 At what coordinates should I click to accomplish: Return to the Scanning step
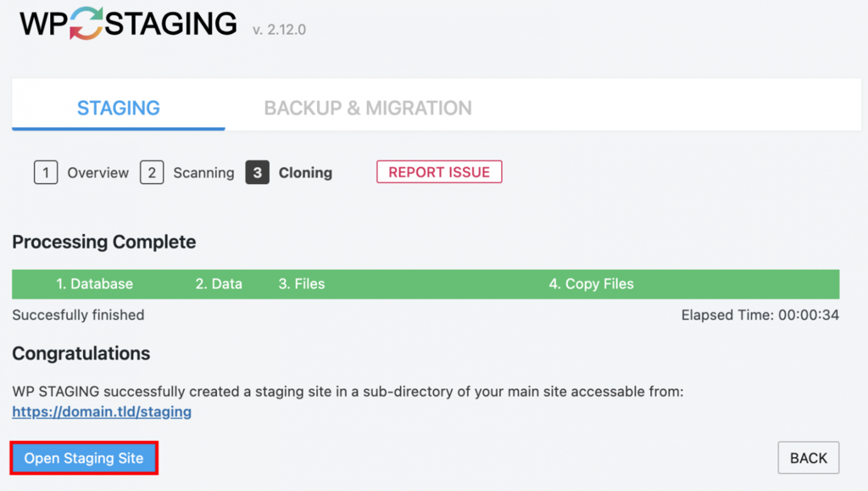click(x=203, y=172)
